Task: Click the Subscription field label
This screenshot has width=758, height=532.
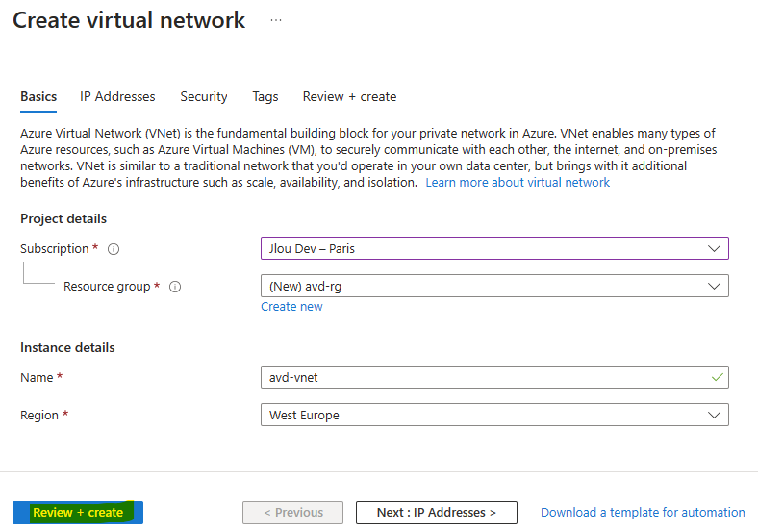Action: click(x=55, y=249)
